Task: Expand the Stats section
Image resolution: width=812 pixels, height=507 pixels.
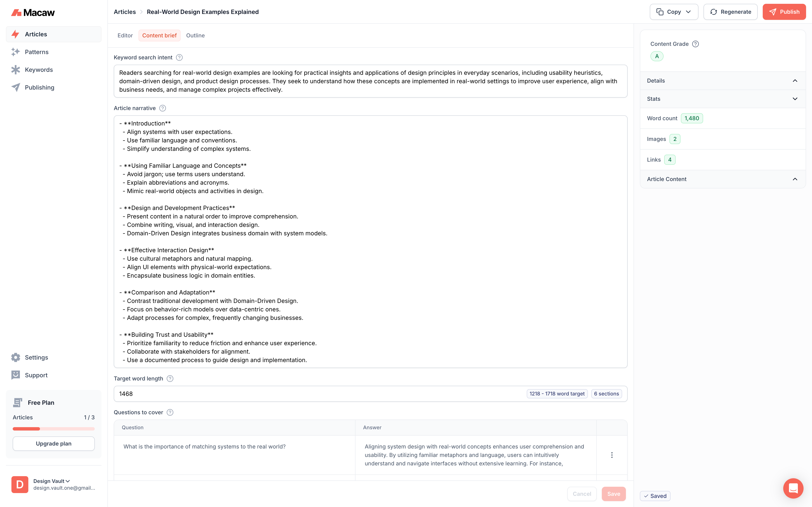Action: pyautogui.click(x=795, y=99)
